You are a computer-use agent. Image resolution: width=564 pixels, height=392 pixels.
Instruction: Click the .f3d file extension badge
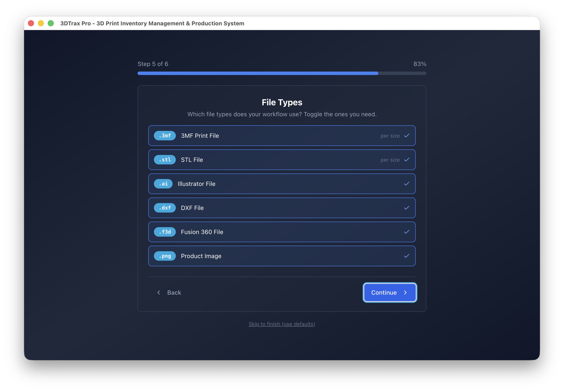165,232
